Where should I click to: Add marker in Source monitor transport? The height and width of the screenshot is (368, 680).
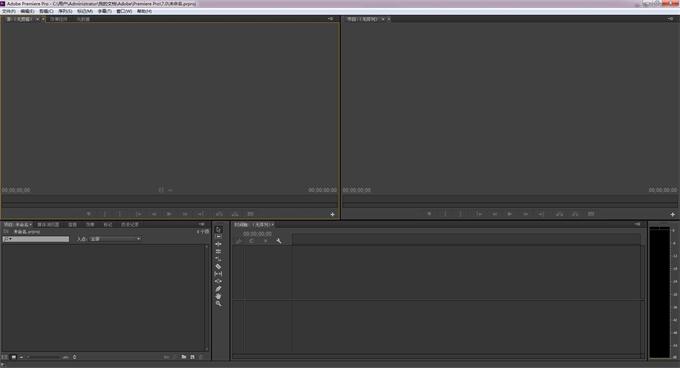click(89, 214)
